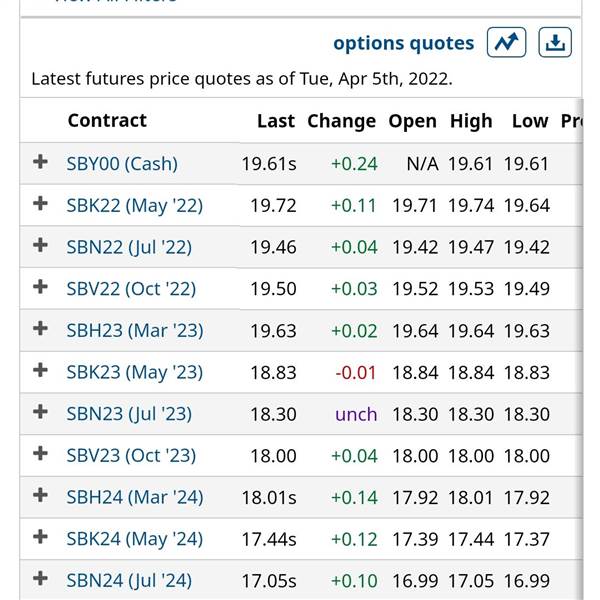Expand the SBV22 (Oct '22) row
Image resolution: width=600 pixels, height=600 pixels.
click(x=40, y=287)
